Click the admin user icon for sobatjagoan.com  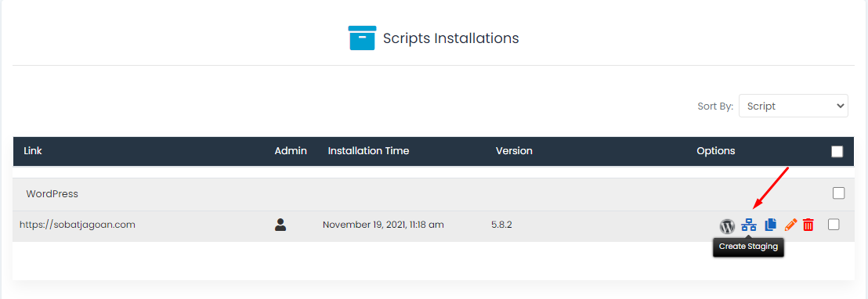(280, 225)
